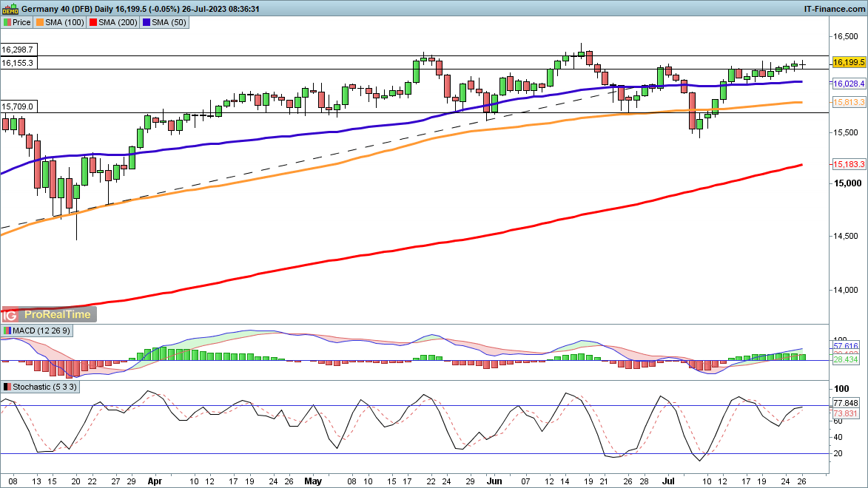The height and width of the screenshot is (488, 868).
Task: Click the SMA 50 value label 16,028.4
Action: [x=849, y=84]
